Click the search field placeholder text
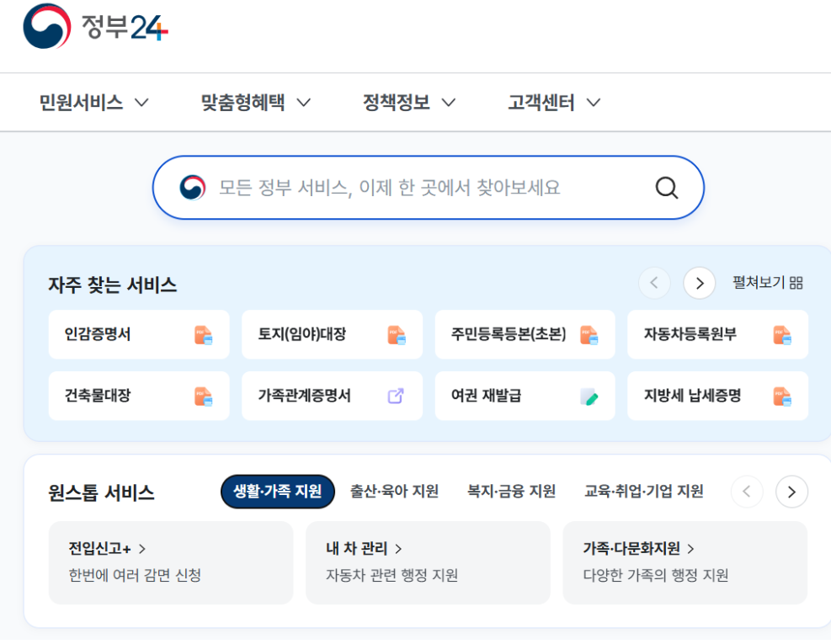The image size is (831, 644). (x=390, y=188)
